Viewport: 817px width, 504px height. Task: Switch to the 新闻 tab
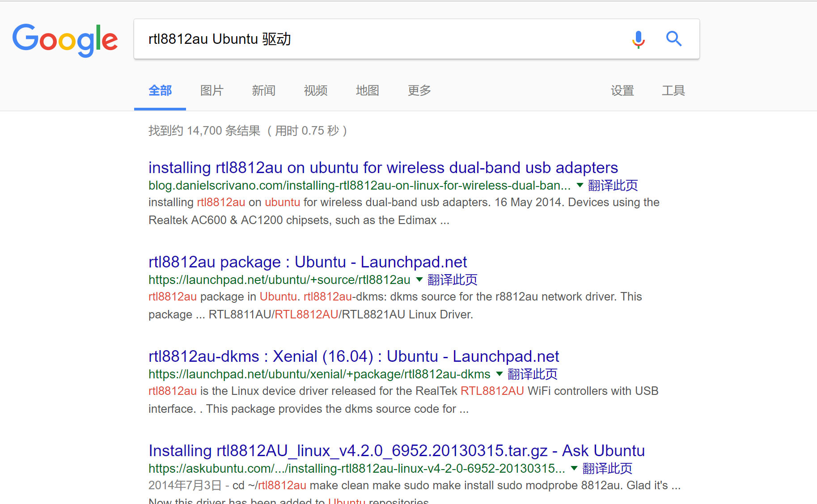tap(264, 91)
